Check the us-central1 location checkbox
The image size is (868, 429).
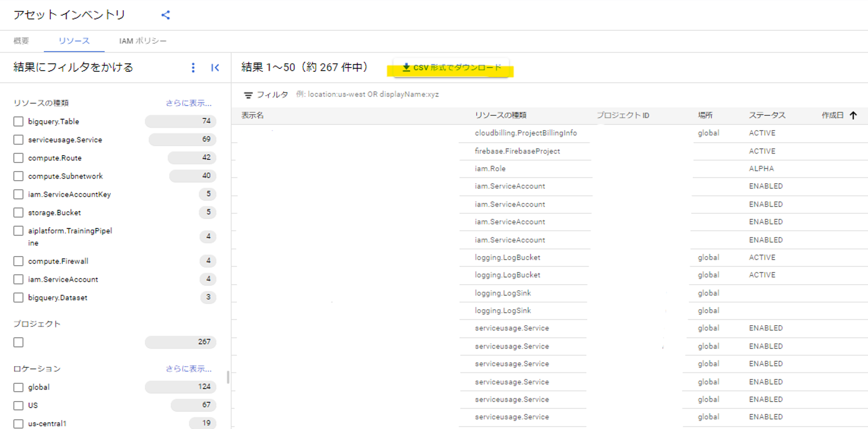(17, 423)
